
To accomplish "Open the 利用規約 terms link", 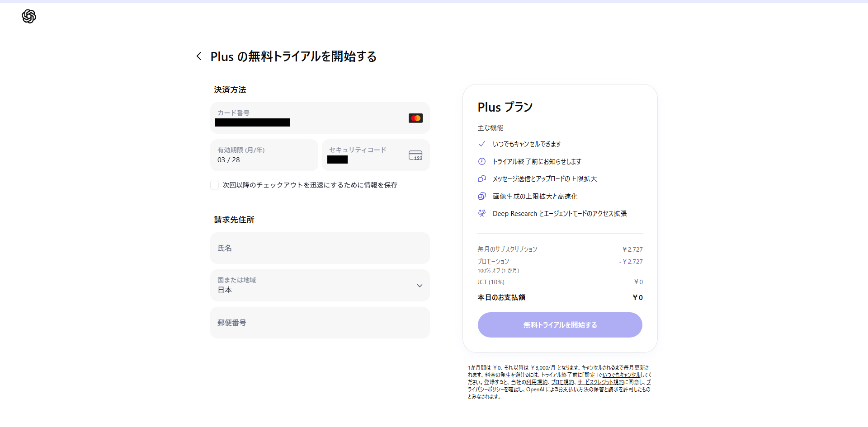I will coord(537,382).
